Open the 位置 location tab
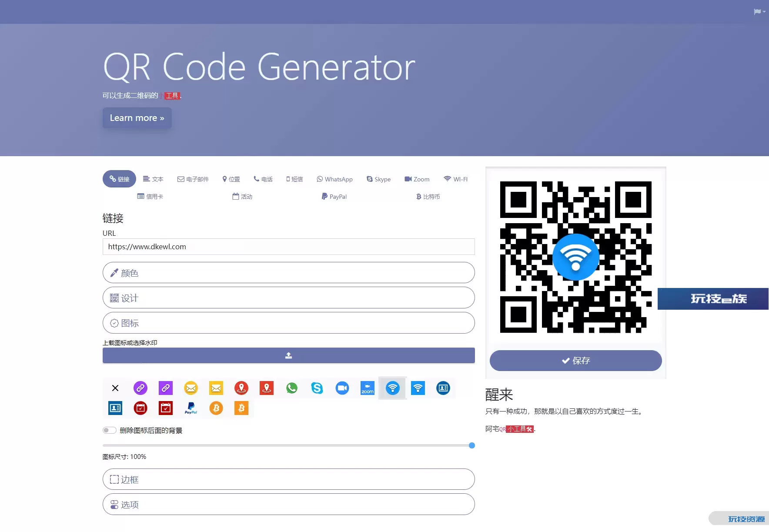The height and width of the screenshot is (532, 769). (231, 179)
